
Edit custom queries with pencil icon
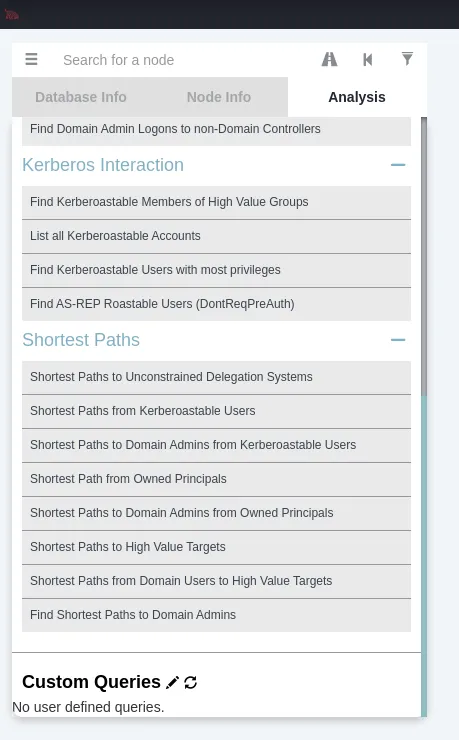pos(172,682)
